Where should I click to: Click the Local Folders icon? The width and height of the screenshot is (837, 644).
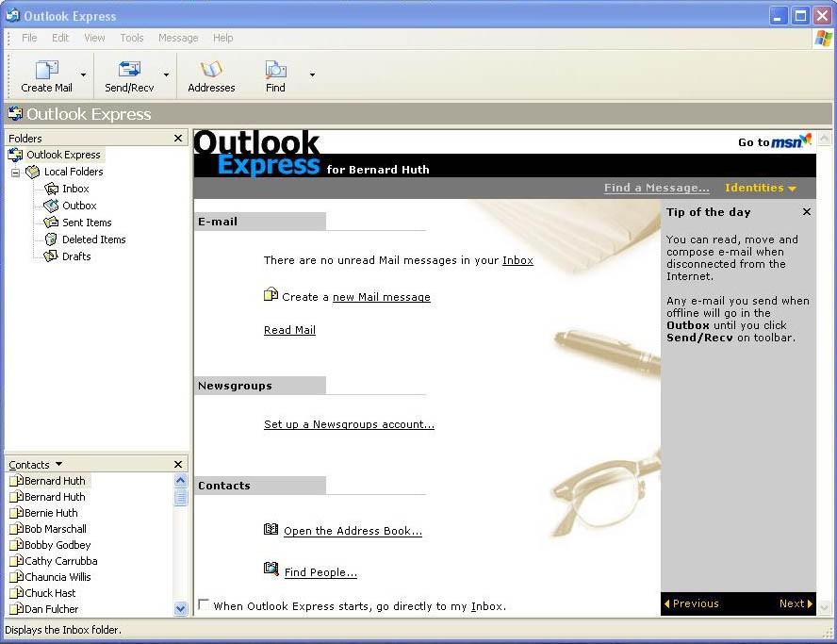point(33,172)
